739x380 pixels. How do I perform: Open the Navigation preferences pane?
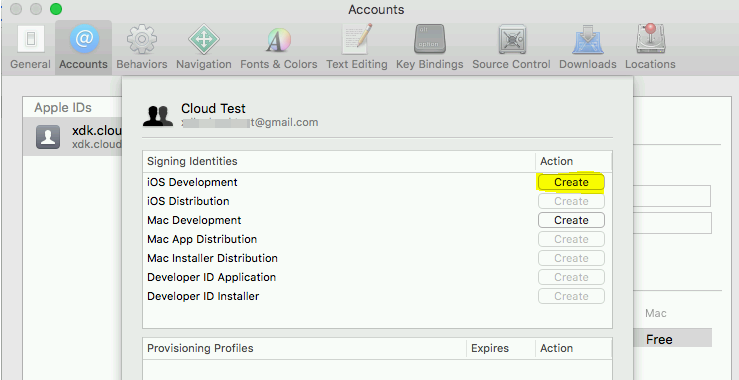[204, 48]
